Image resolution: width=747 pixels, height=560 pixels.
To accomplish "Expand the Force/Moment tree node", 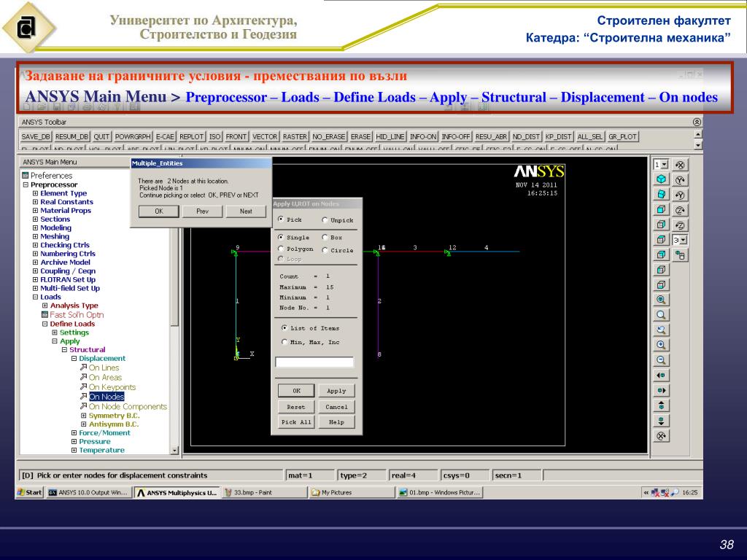I will point(74,433).
